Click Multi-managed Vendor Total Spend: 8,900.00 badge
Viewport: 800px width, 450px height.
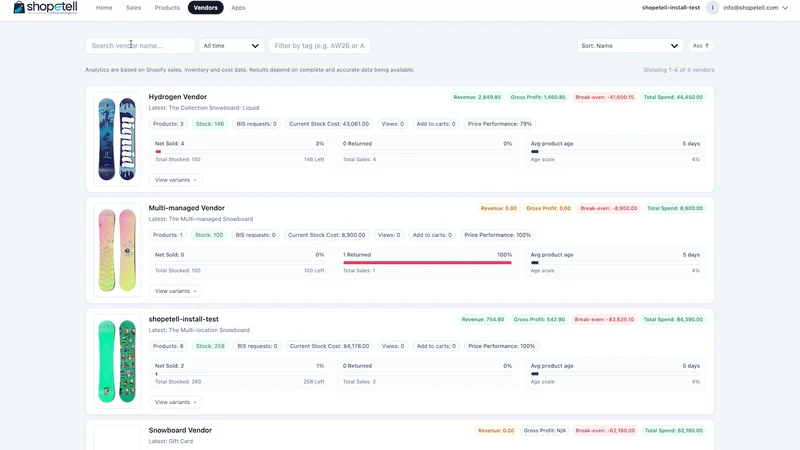pyautogui.click(x=674, y=208)
